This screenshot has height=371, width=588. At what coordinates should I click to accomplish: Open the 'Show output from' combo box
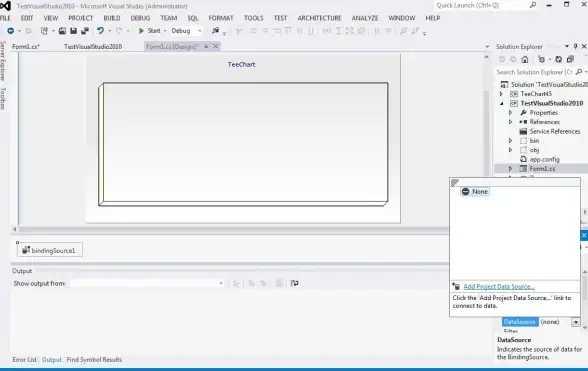point(147,283)
